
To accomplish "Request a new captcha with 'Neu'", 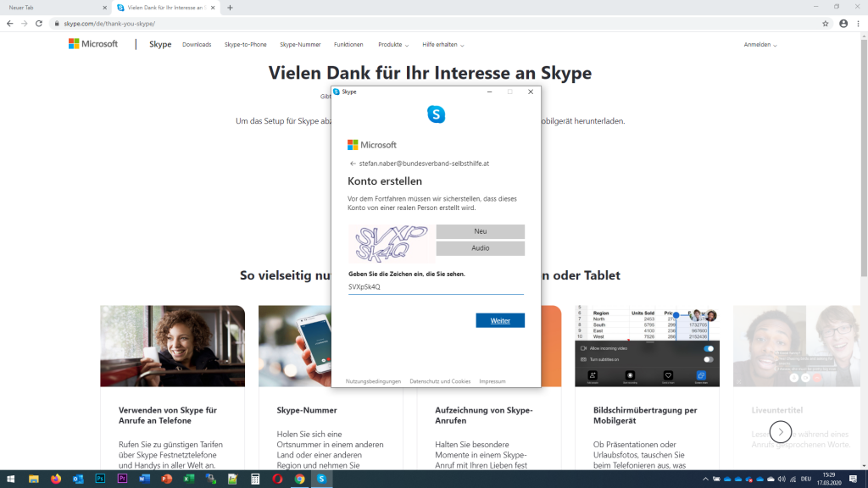I will pyautogui.click(x=480, y=231).
